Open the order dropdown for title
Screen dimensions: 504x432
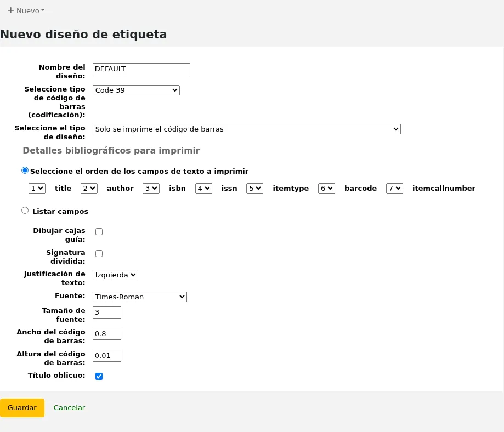click(37, 189)
